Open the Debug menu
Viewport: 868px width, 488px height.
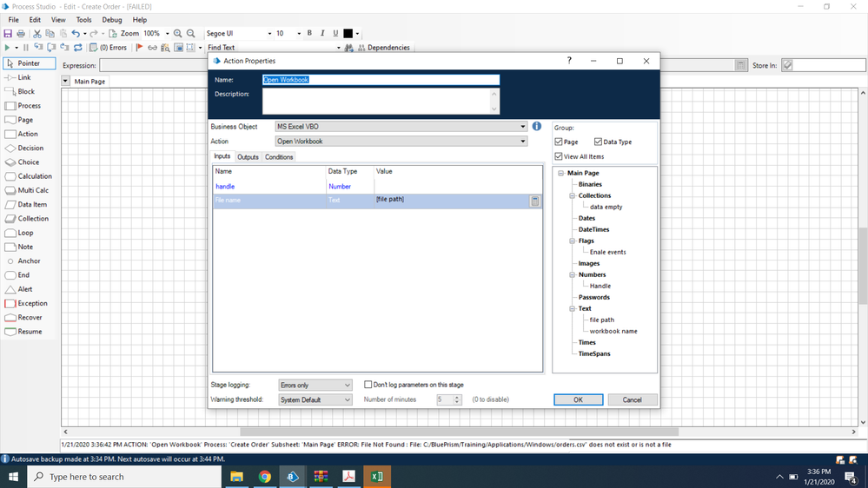(x=112, y=20)
